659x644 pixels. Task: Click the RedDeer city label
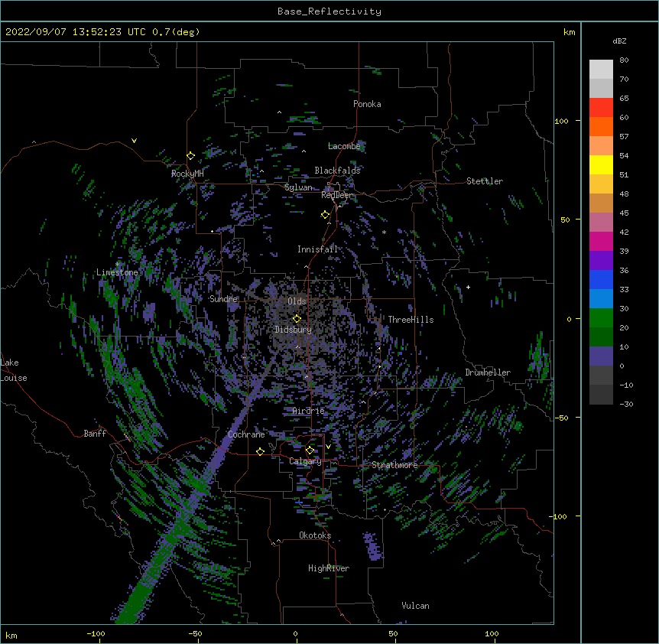click(336, 196)
